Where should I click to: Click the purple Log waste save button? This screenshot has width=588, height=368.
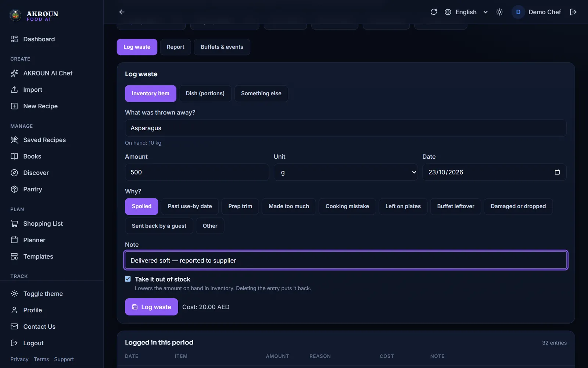pyautogui.click(x=151, y=307)
